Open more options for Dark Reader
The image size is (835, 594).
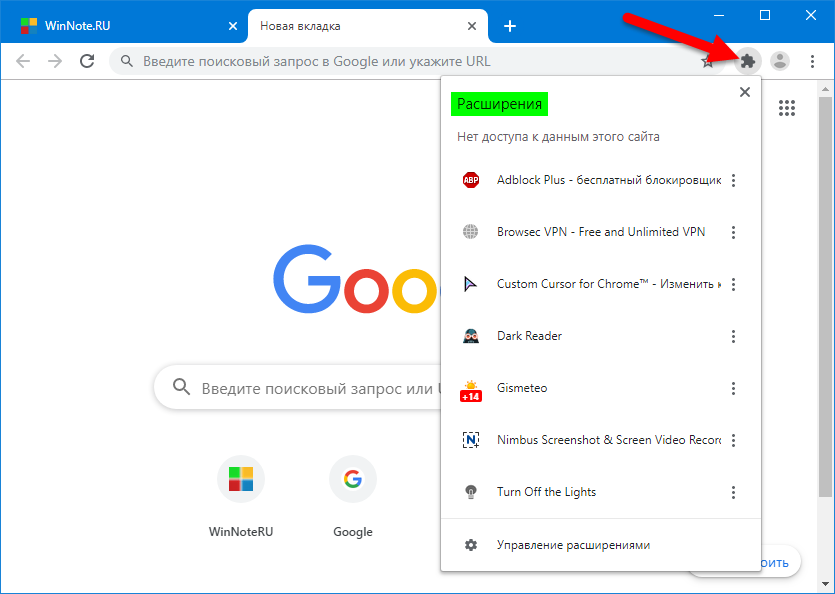tap(733, 336)
